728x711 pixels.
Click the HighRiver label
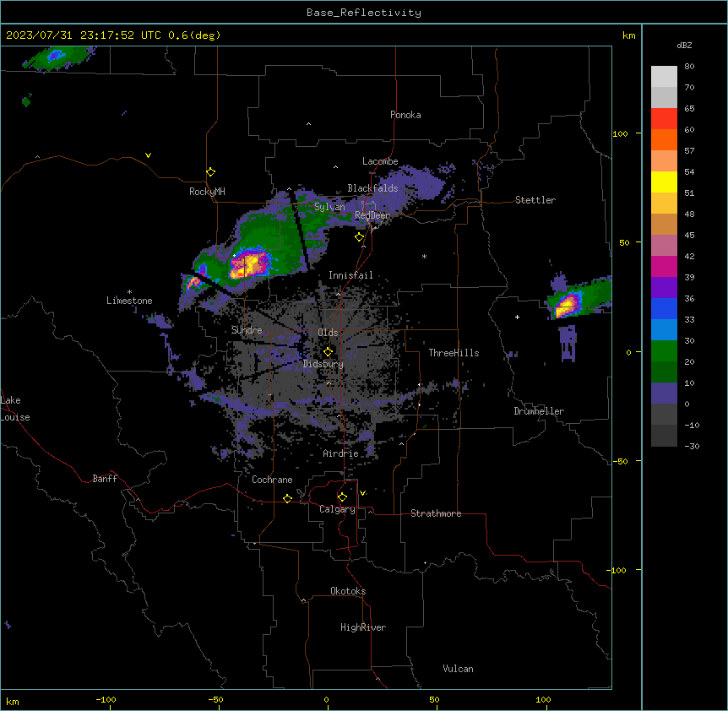coord(363,627)
